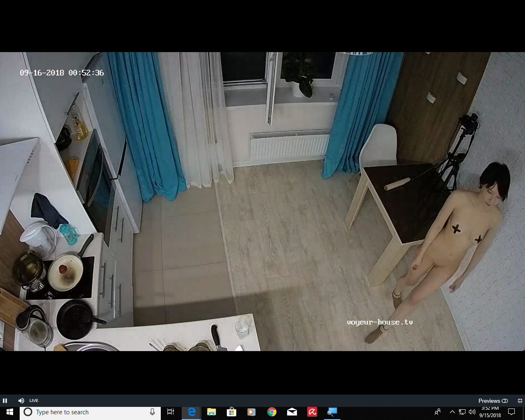Mute the player volume speaker icon

coord(21,401)
